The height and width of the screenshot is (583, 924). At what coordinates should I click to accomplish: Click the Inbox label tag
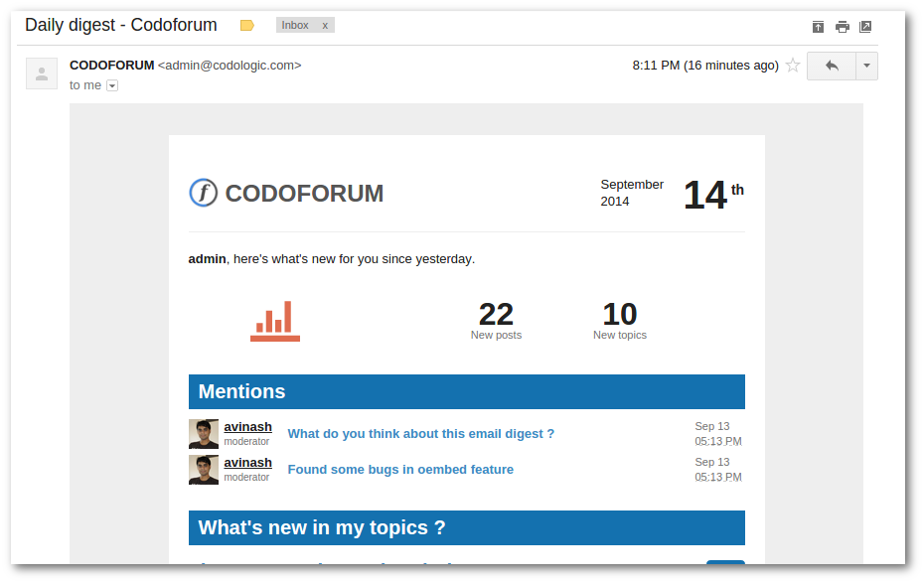tap(295, 25)
